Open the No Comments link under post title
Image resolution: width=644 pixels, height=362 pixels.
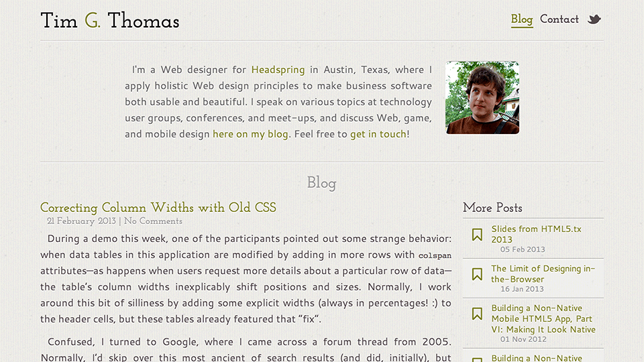coord(153,221)
